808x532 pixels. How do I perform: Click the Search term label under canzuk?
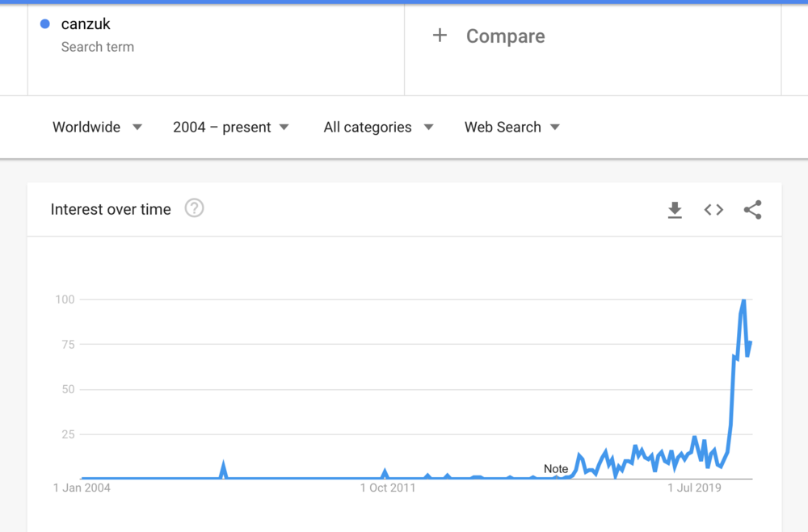(x=98, y=47)
